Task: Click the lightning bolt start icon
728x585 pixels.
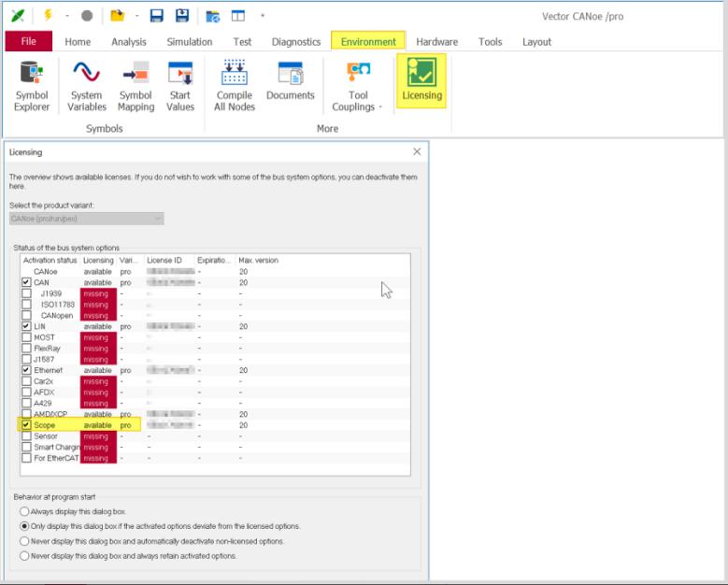Action: (48, 16)
